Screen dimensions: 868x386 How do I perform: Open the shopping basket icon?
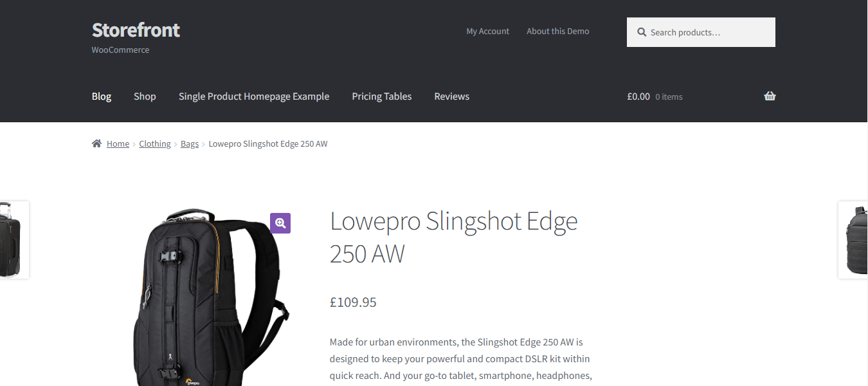pyautogui.click(x=770, y=96)
